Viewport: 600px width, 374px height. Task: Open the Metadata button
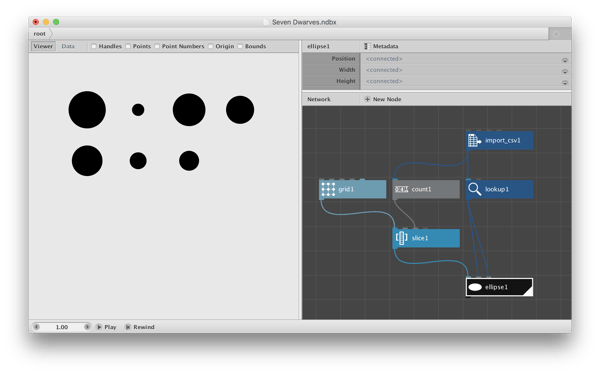(382, 46)
